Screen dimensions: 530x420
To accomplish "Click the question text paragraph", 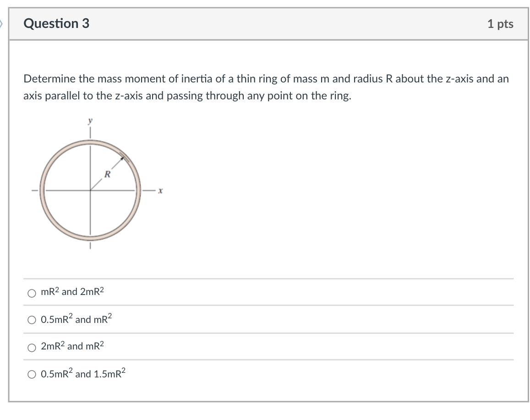I will (x=266, y=87).
